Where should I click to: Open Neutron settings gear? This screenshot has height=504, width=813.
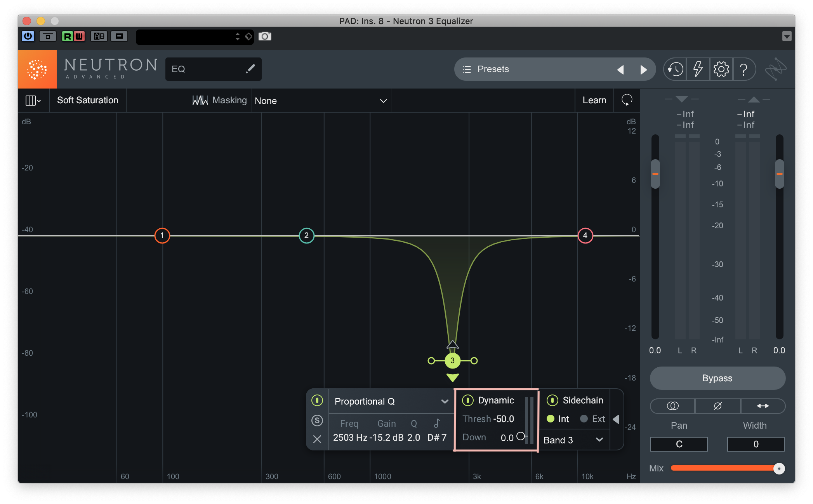click(x=721, y=70)
